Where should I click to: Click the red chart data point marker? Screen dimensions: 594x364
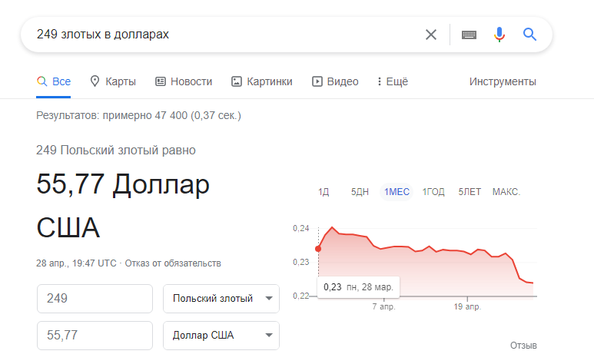(318, 249)
